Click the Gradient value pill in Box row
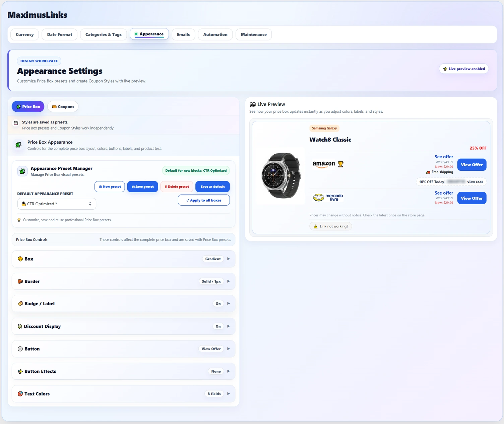504x424 pixels. 213,259
